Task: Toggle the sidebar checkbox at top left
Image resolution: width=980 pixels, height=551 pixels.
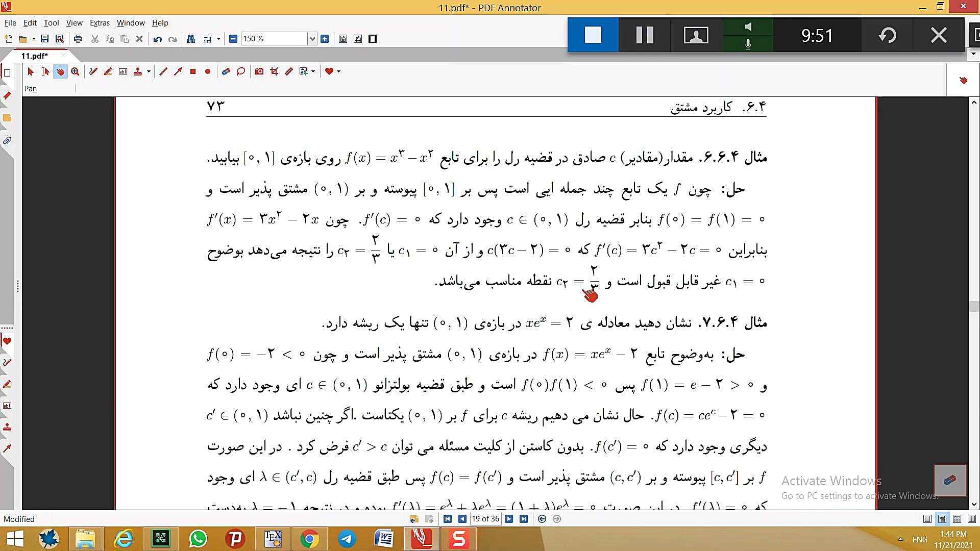Action: pyautogui.click(x=7, y=73)
